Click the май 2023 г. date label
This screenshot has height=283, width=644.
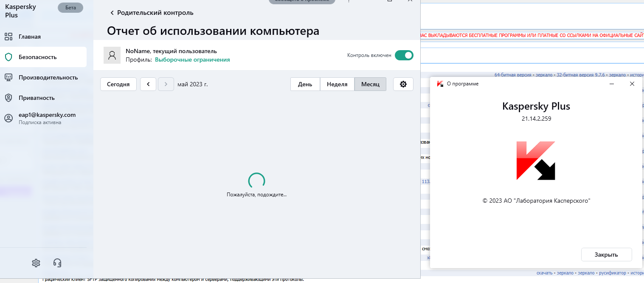click(193, 84)
